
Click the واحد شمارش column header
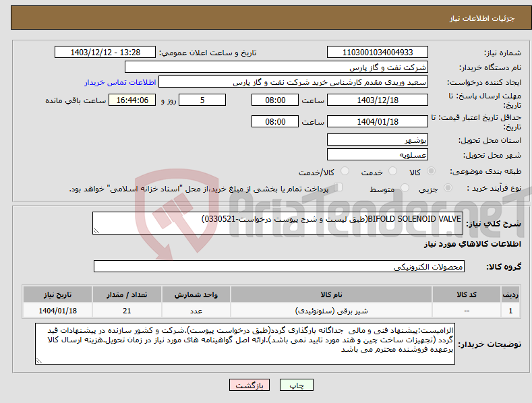click(196, 294)
